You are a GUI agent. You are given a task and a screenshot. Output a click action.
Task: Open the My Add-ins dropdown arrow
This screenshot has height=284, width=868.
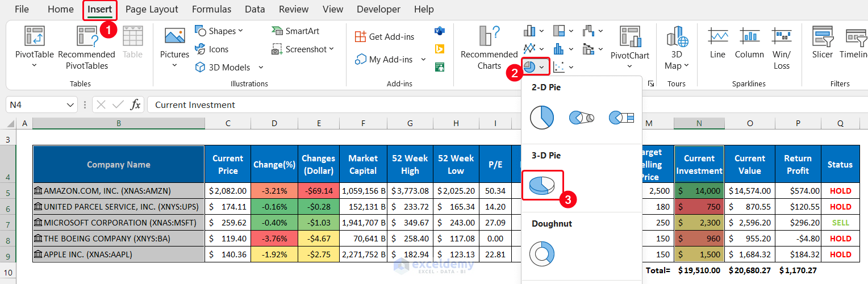[x=423, y=59]
